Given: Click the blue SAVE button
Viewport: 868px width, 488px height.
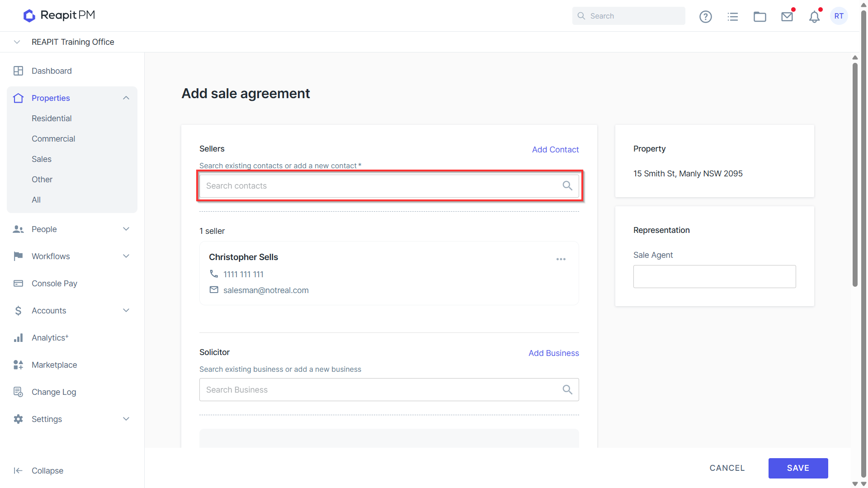Looking at the screenshot, I should pyautogui.click(x=798, y=468).
